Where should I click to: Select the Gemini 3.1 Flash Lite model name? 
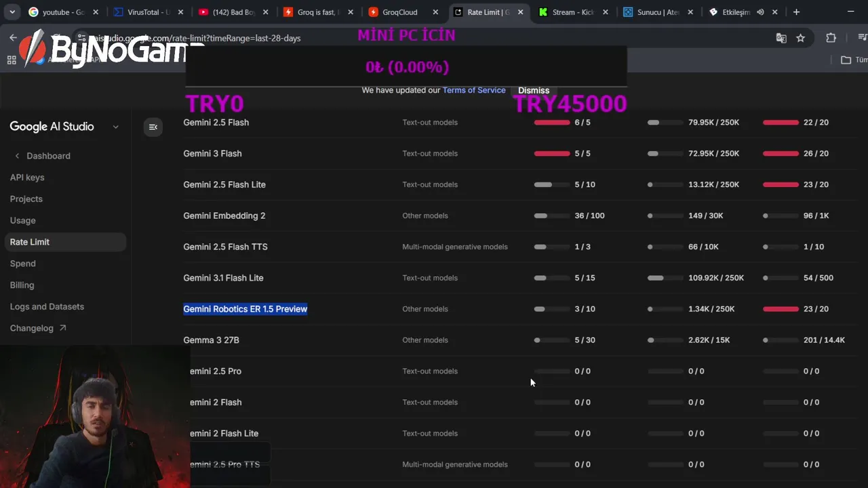[223, 278]
